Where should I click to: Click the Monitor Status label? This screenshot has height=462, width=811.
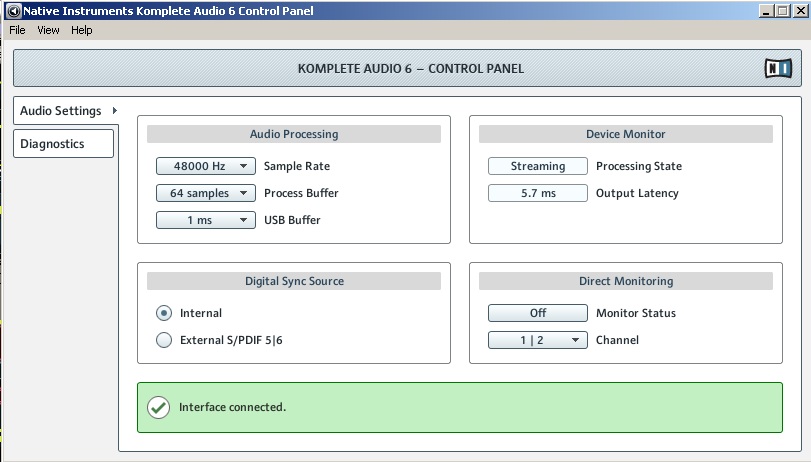point(636,313)
